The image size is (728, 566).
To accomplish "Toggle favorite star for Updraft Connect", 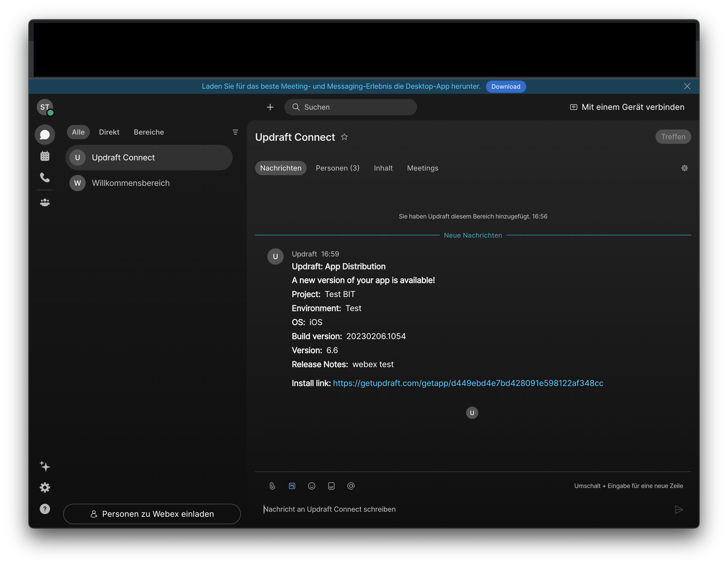I will [x=344, y=137].
